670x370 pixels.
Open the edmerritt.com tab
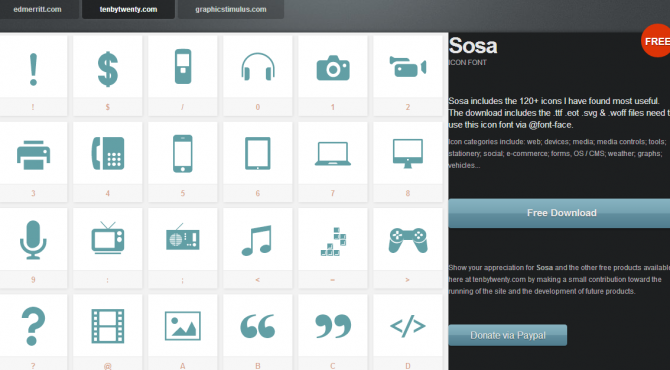[x=37, y=9]
